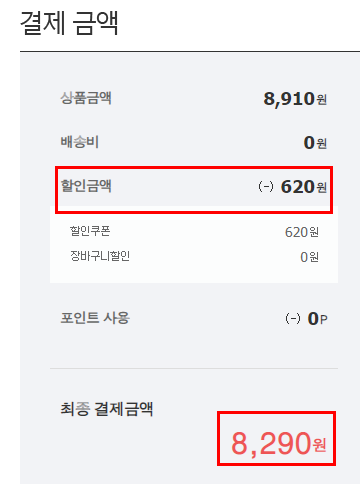Select the 할인쿠폰 row label
Screen dimensions: 360x484
point(90,231)
